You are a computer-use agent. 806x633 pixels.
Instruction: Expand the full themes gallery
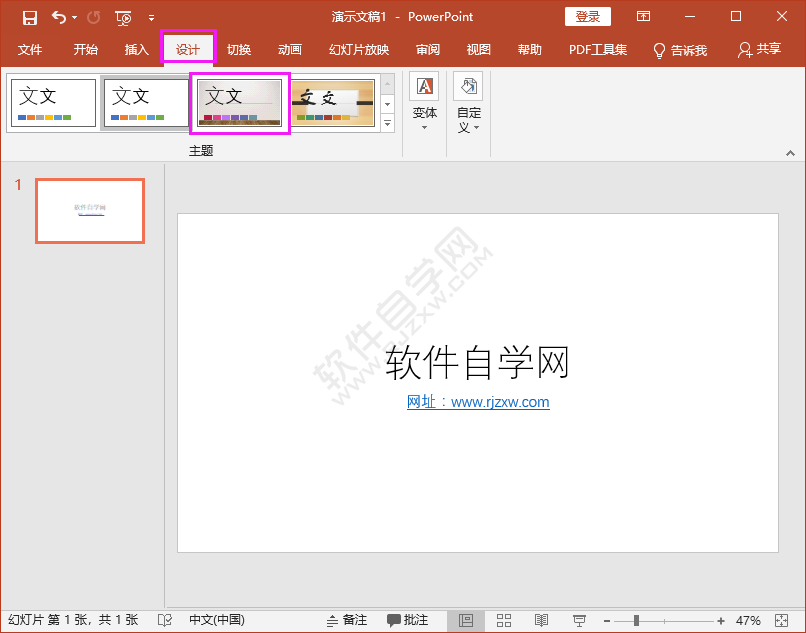point(388,124)
